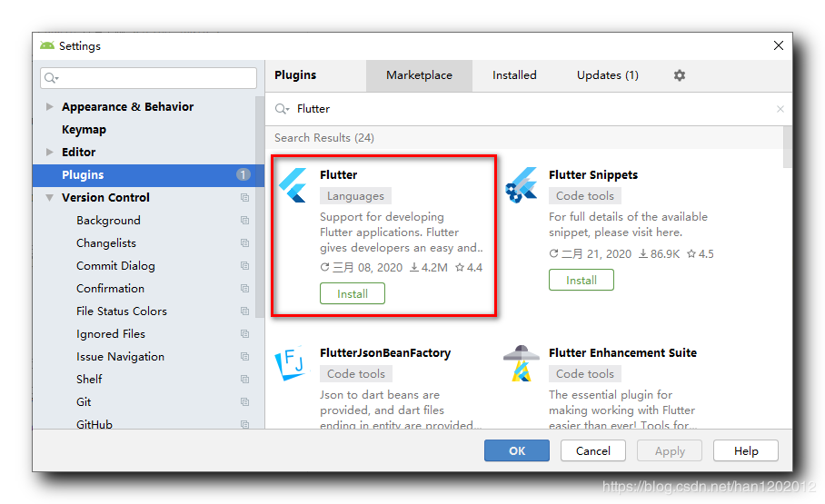Click the Languages tag on Flutter
Screen dimensions: 825x504
(355, 196)
